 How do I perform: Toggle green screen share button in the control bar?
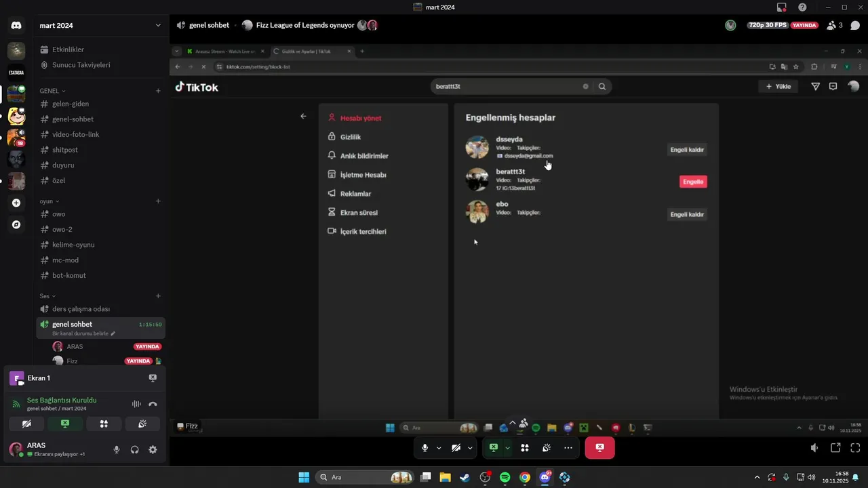(494, 448)
